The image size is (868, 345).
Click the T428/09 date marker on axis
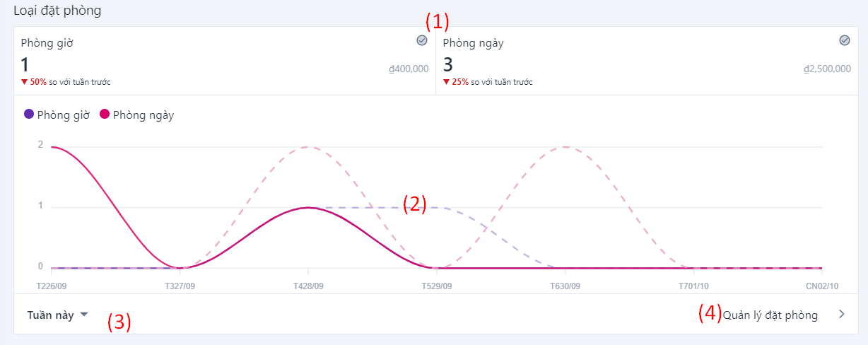click(x=308, y=286)
